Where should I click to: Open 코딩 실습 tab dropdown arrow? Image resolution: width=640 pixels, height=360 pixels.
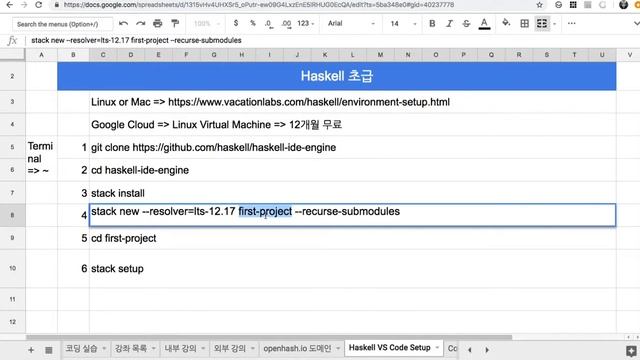pyautogui.click(x=104, y=349)
